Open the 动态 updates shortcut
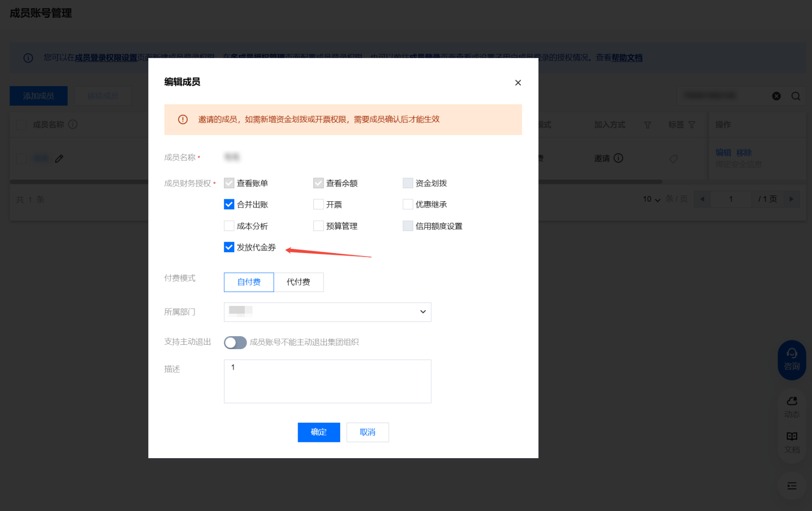This screenshot has height=511, width=812. [x=791, y=406]
